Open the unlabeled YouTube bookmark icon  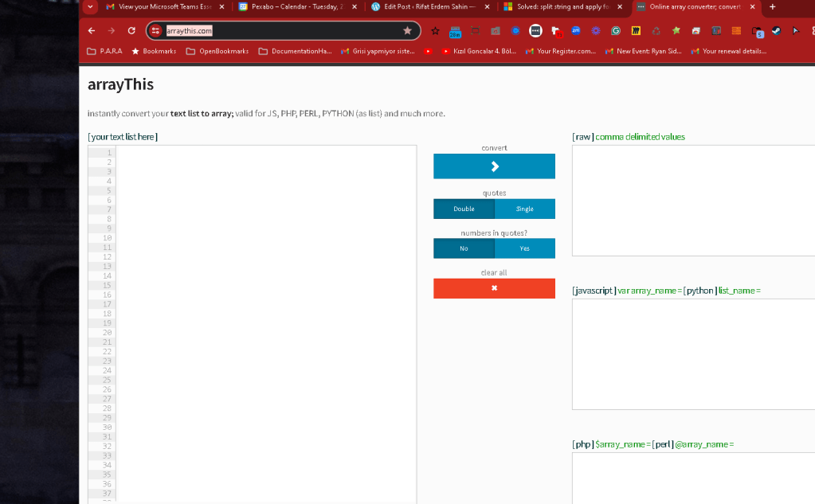pos(429,51)
